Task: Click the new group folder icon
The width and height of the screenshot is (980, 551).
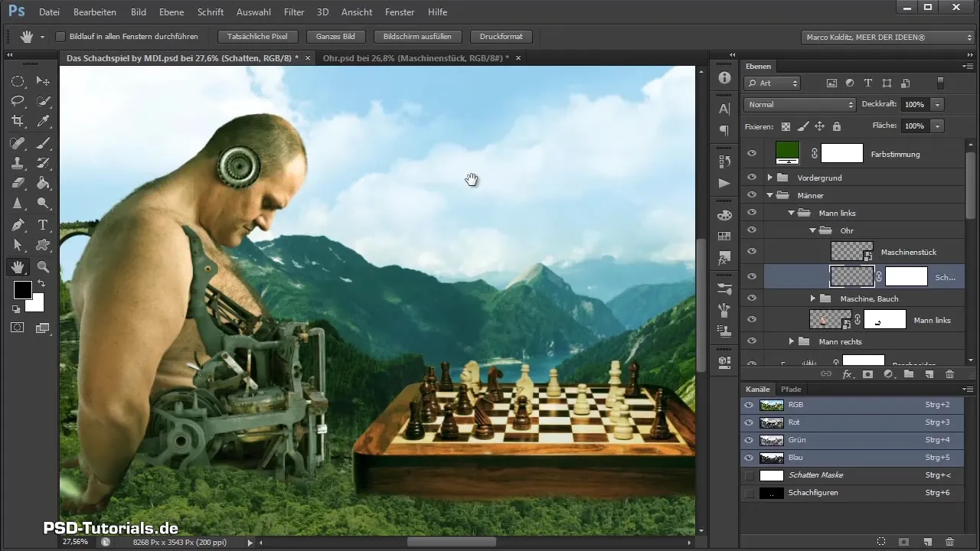Action: 908,374
